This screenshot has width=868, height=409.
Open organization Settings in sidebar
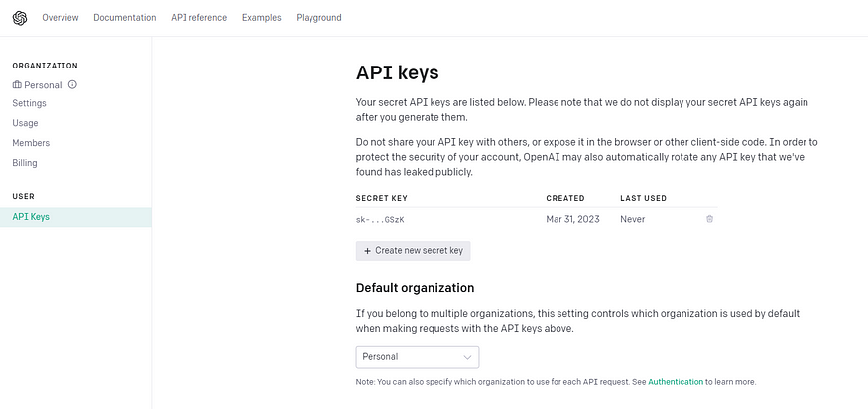pyautogui.click(x=29, y=103)
